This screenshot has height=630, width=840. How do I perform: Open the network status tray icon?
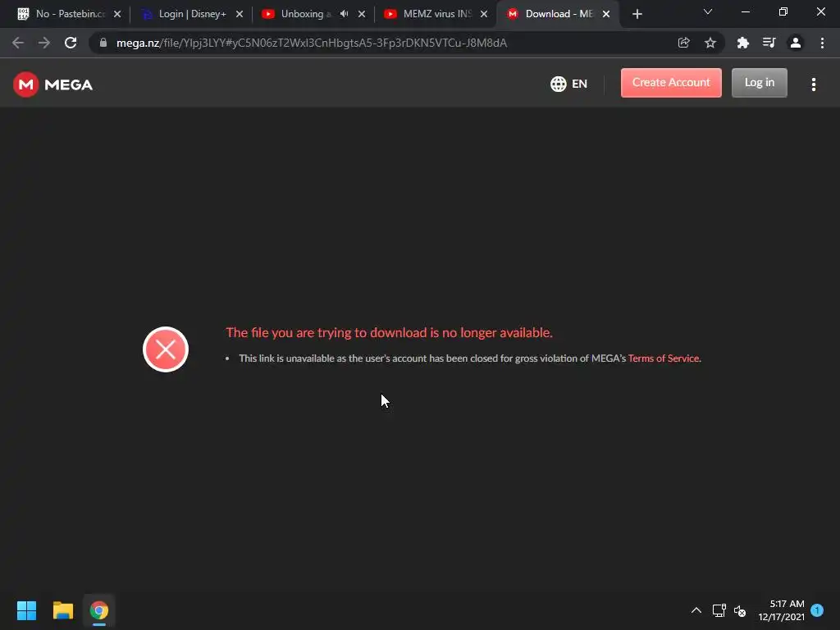coord(719,610)
